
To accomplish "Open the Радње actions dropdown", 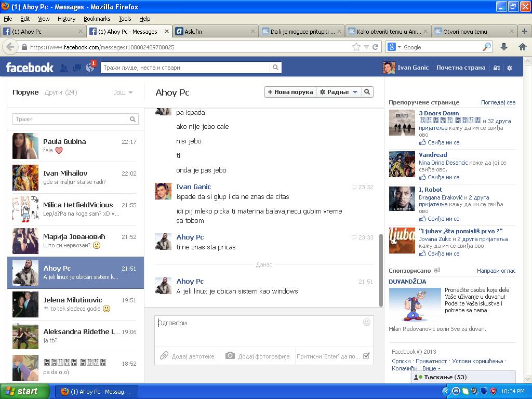I will click(x=339, y=92).
